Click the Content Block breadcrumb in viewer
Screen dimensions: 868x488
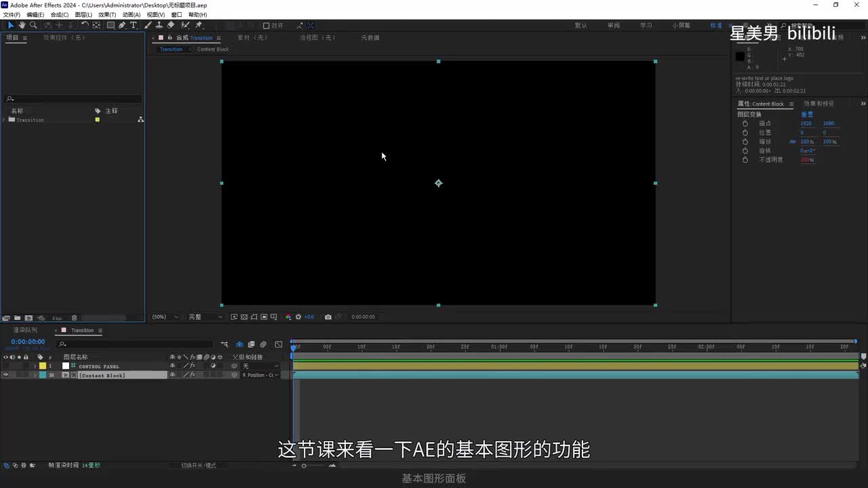click(x=213, y=49)
